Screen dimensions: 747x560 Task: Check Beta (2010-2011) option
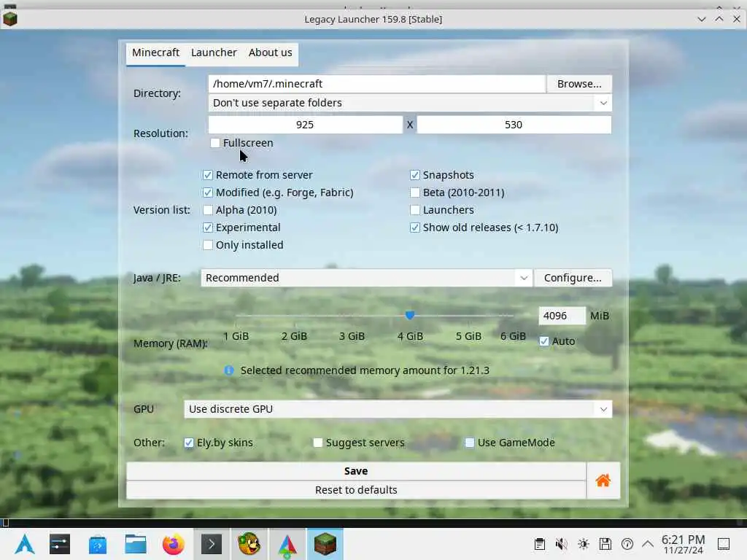point(415,192)
